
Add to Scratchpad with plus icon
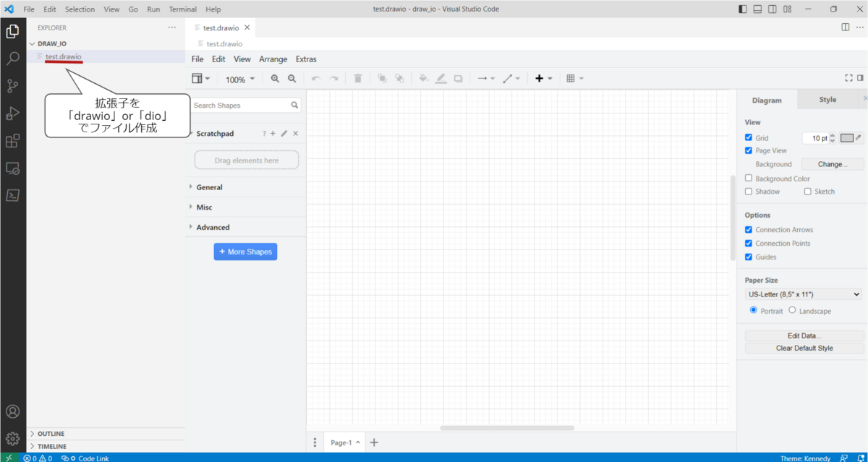[273, 134]
